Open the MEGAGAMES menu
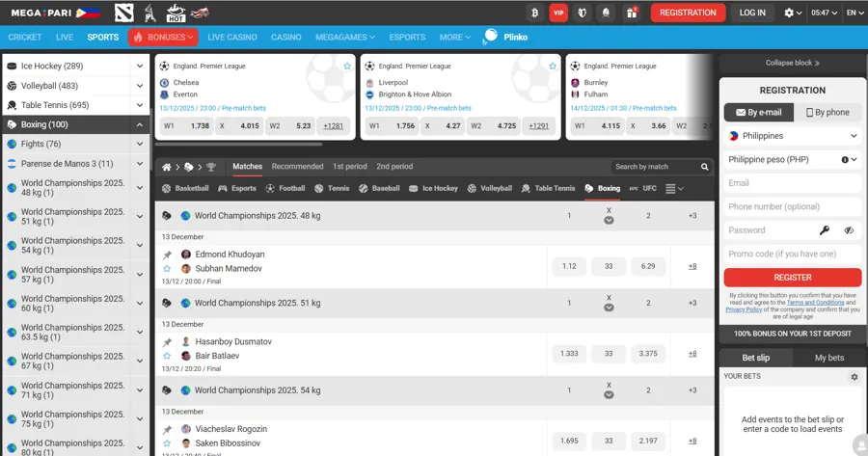The width and height of the screenshot is (868, 456). tap(345, 37)
